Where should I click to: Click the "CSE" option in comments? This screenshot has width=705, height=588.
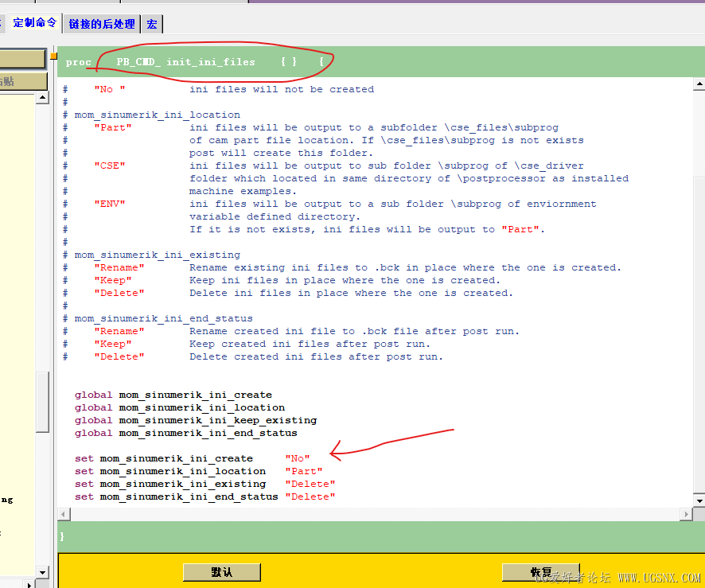pyautogui.click(x=110, y=165)
